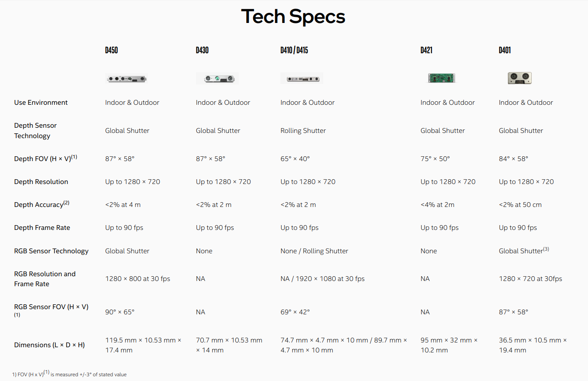The width and height of the screenshot is (588, 381).
Task: Click the FOV measurement footnote text
Action: coord(69,374)
